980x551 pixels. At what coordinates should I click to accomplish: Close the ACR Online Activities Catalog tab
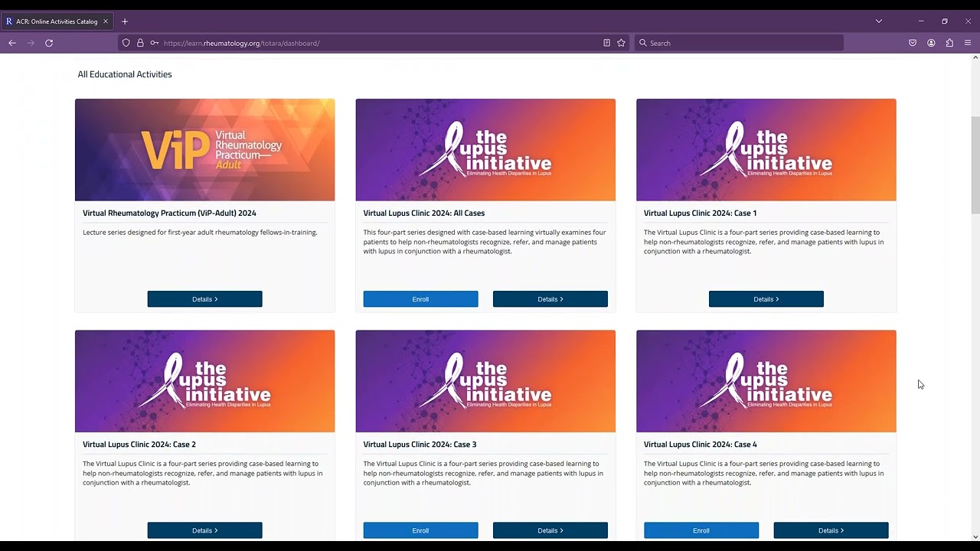(106, 21)
